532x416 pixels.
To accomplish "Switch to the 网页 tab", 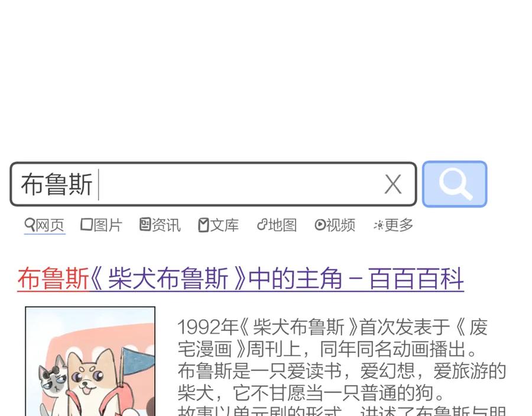I will pos(44,225).
